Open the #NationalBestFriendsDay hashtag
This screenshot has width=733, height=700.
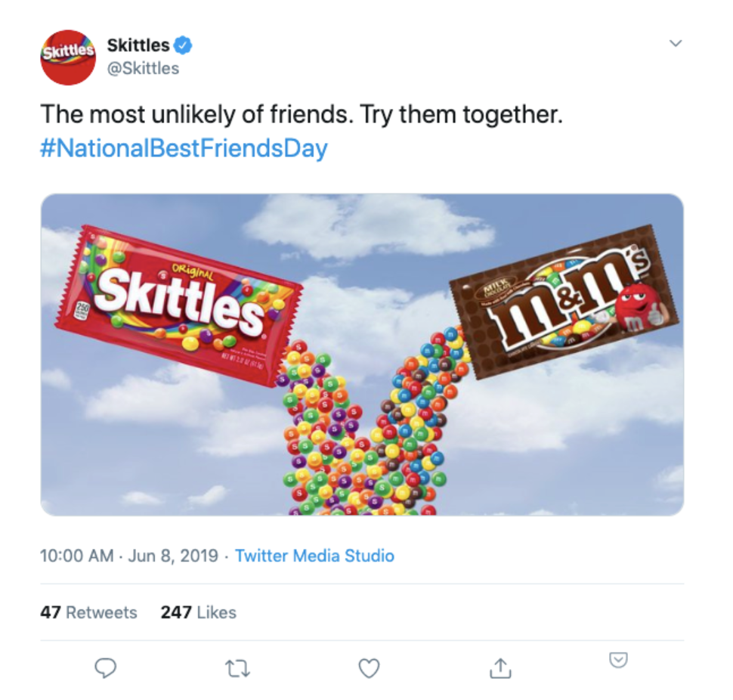pyautogui.click(x=184, y=147)
